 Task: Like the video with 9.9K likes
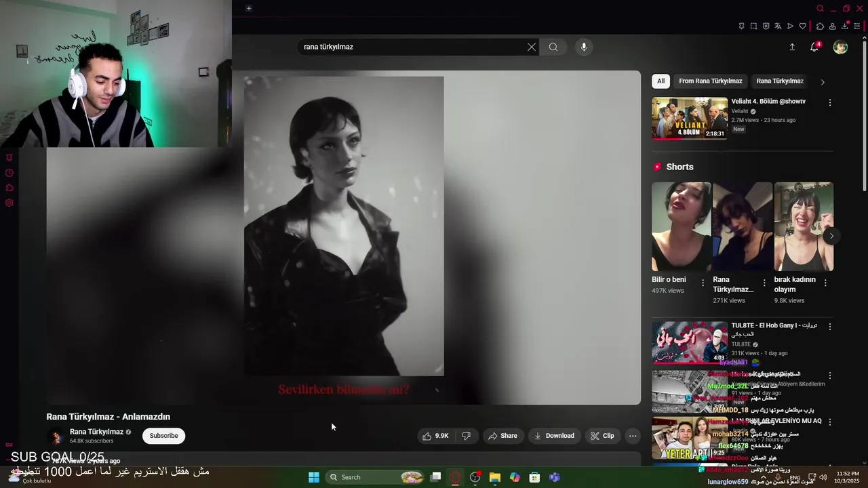tap(435, 436)
